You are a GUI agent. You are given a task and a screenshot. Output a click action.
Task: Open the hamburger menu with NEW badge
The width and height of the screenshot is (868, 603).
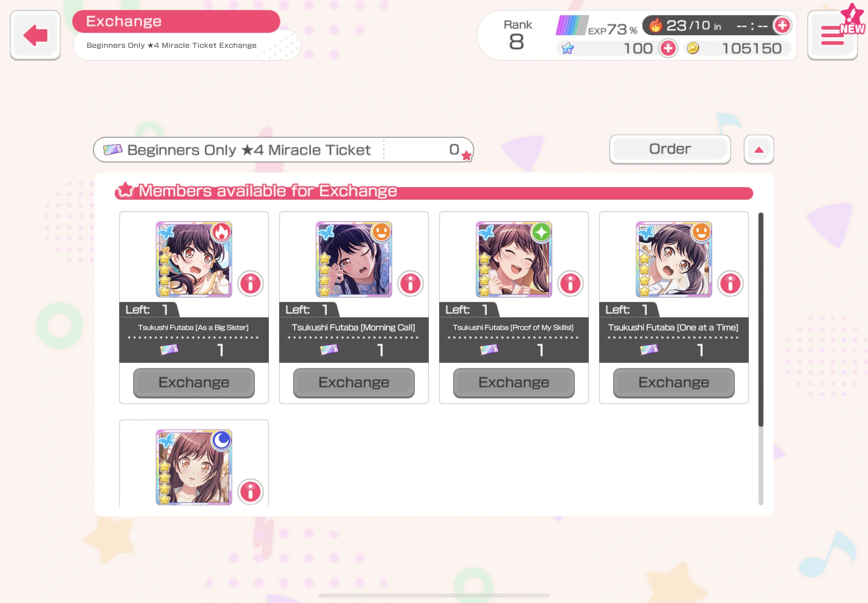point(833,35)
